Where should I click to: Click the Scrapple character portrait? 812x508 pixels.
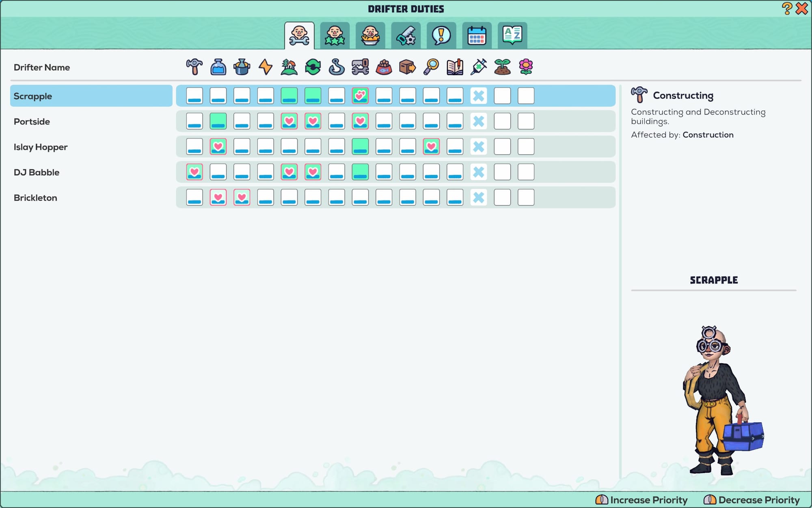[723, 400]
